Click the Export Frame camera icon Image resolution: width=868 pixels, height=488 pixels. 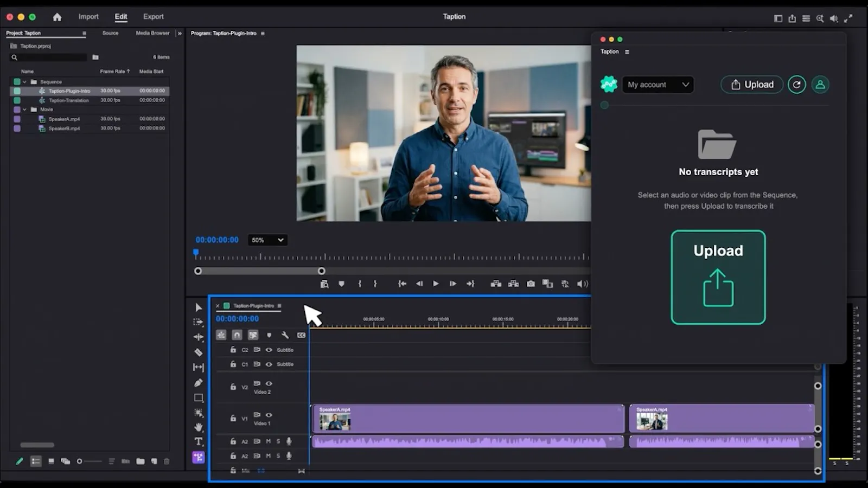coord(531,284)
